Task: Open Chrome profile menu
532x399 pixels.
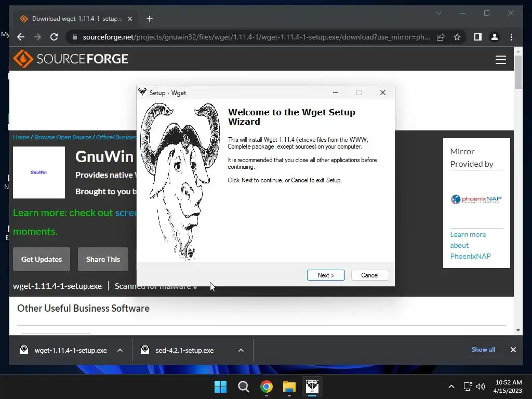Action: pyautogui.click(x=495, y=37)
